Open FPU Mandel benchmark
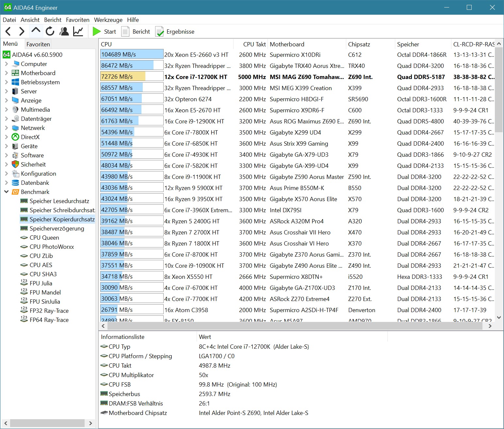This screenshot has width=504, height=429. pyautogui.click(x=41, y=293)
